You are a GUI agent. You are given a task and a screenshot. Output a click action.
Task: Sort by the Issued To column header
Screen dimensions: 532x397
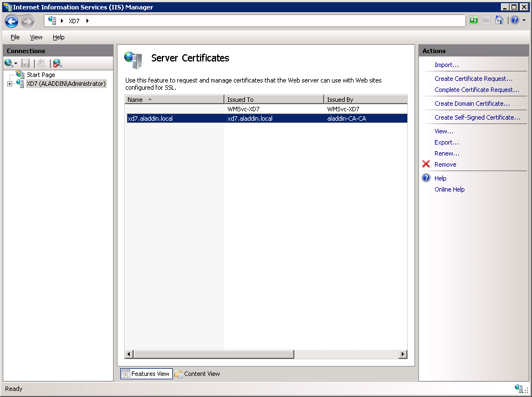coord(274,99)
